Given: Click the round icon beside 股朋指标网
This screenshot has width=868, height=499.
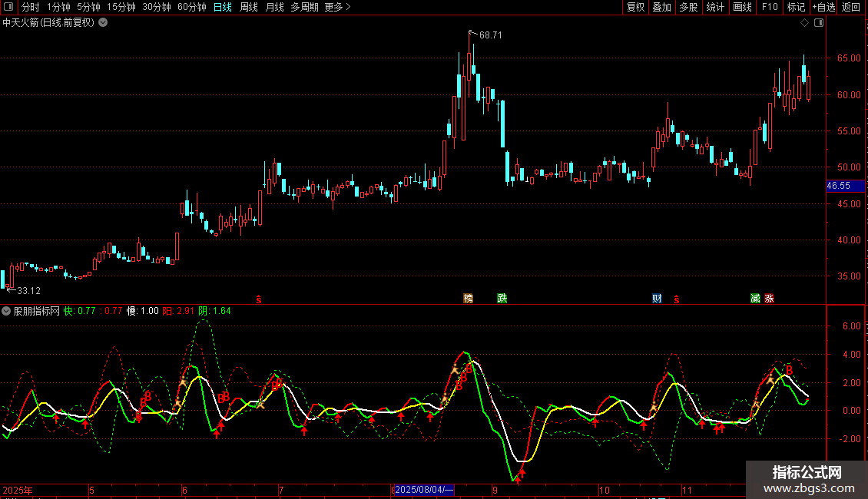Looking at the screenshot, I should point(6,311).
